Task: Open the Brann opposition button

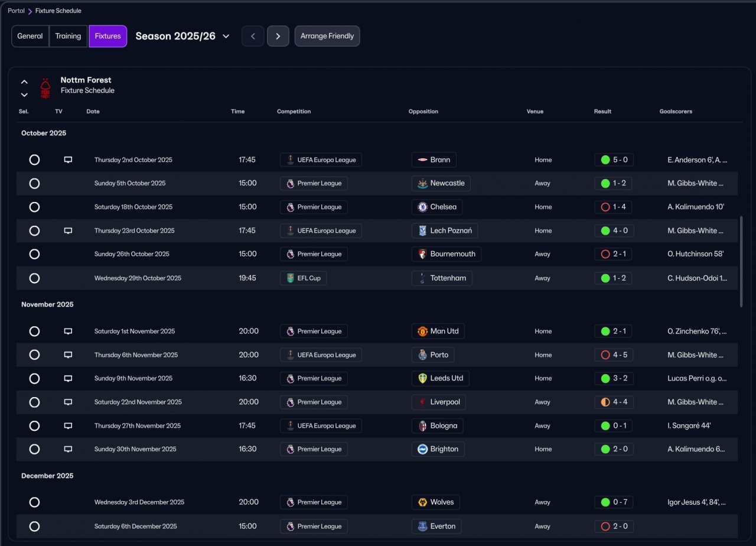Action: (434, 160)
